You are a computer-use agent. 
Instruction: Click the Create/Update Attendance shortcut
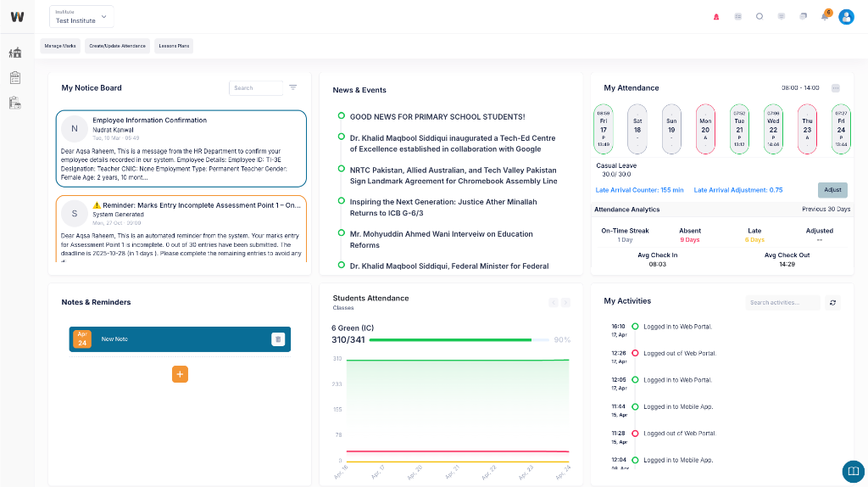(x=117, y=46)
